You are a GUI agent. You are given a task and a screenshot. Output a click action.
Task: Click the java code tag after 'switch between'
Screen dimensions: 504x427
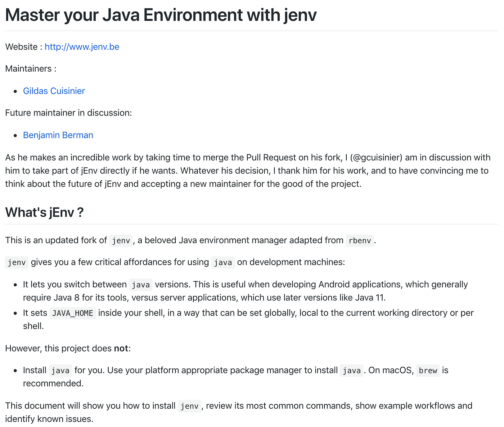tap(141, 285)
